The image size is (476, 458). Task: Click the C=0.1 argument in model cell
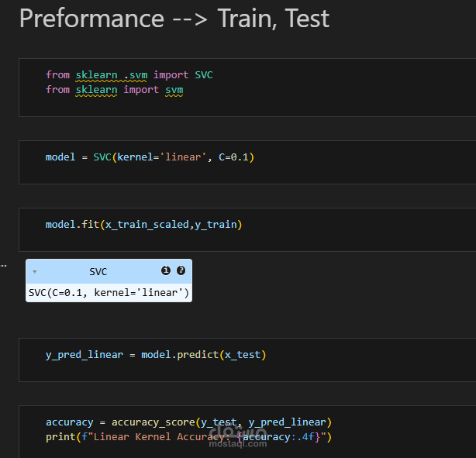(x=233, y=157)
